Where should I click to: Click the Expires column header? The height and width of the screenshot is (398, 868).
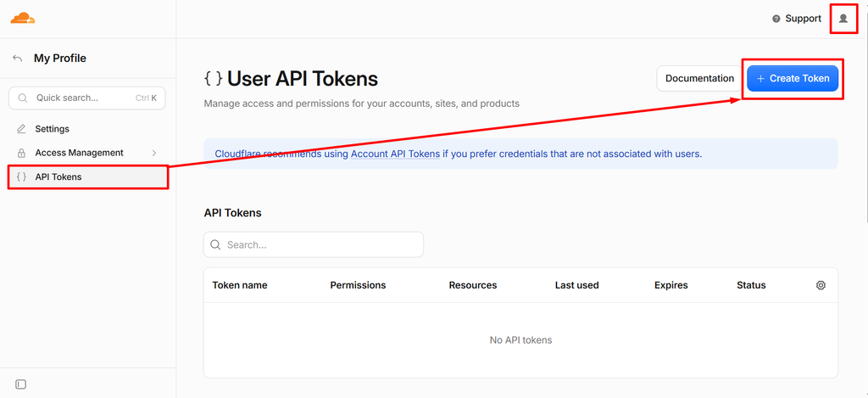(x=671, y=285)
